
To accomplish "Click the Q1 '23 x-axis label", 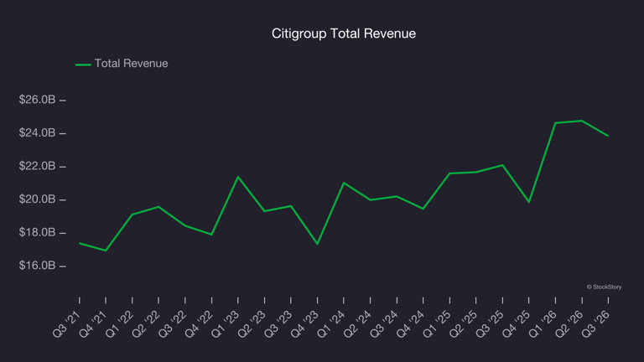I will point(225,324).
